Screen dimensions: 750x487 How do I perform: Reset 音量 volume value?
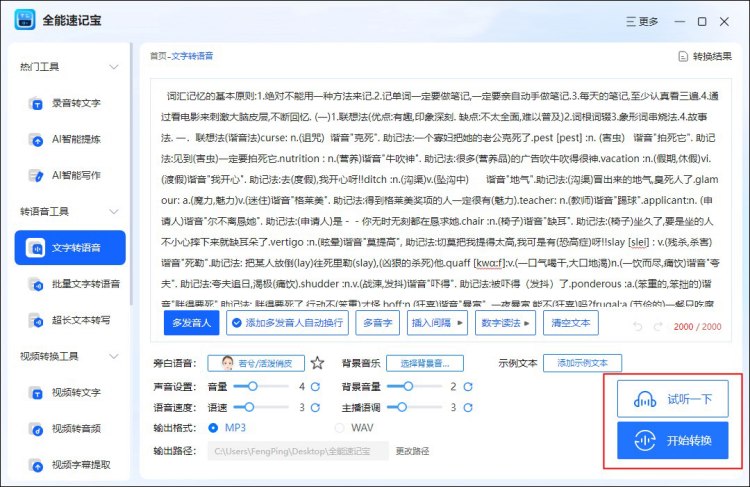[315, 387]
